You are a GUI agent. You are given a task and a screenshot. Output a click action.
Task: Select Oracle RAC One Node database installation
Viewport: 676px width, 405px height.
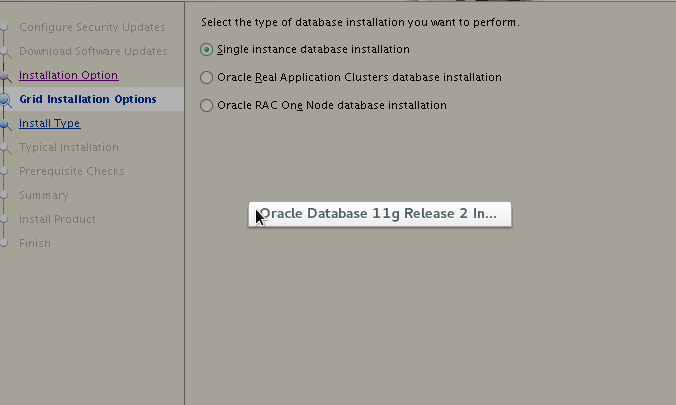tap(207, 105)
